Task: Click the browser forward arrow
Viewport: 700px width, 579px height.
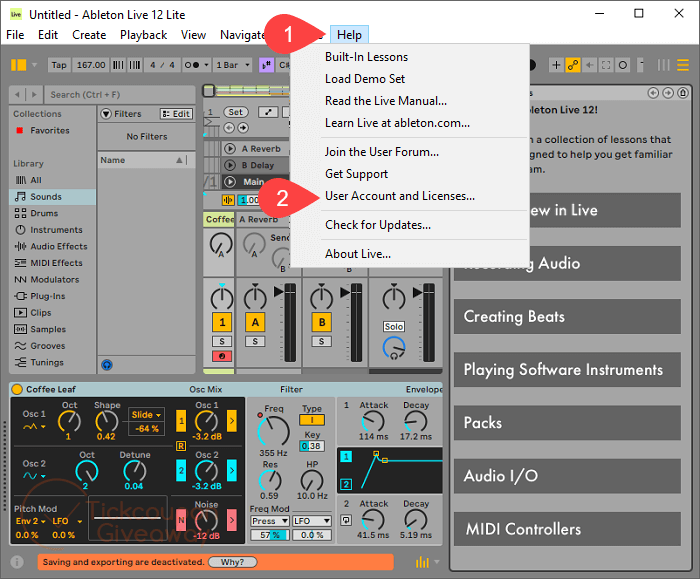Action: (x=34, y=95)
